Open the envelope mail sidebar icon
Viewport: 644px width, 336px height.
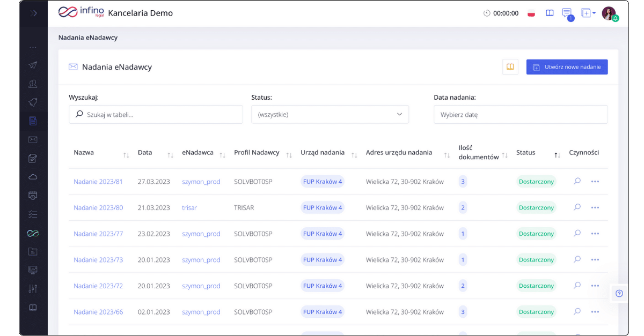[33, 140]
